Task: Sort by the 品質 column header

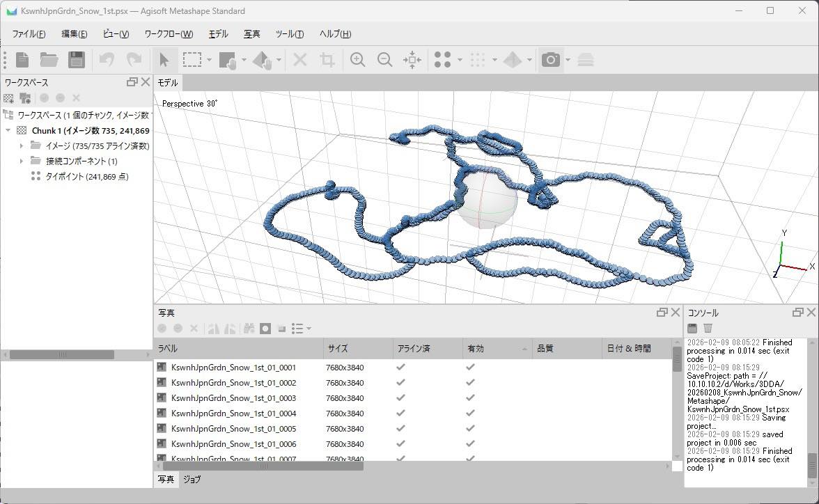Action: pos(567,348)
